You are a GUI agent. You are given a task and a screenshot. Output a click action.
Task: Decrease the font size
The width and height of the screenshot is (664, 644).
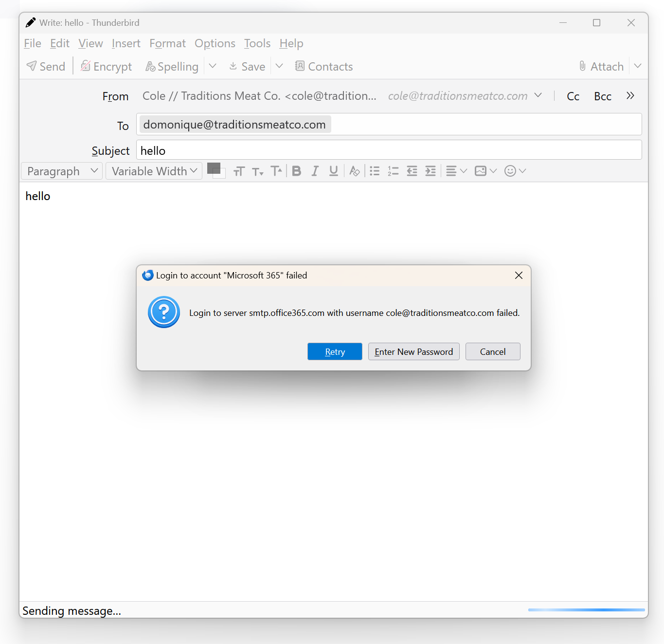(x=258, y=171)
